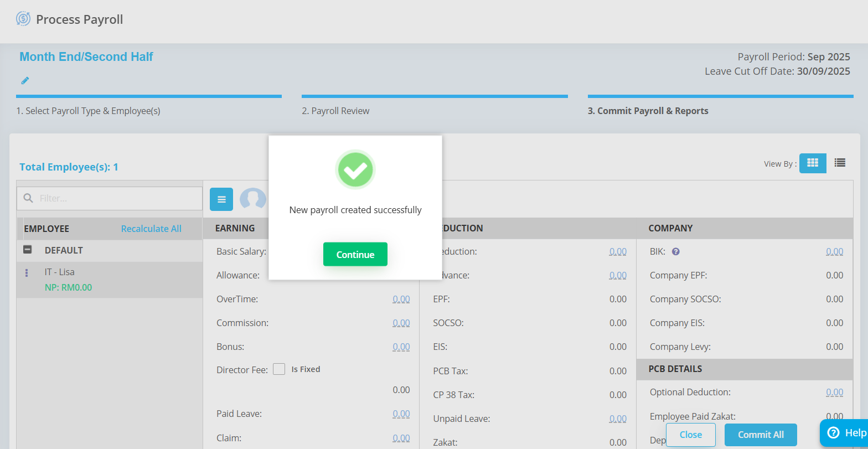Switch to list view layout
The width and height of the screenshot is (868, 449).
[x=840, y=163]
